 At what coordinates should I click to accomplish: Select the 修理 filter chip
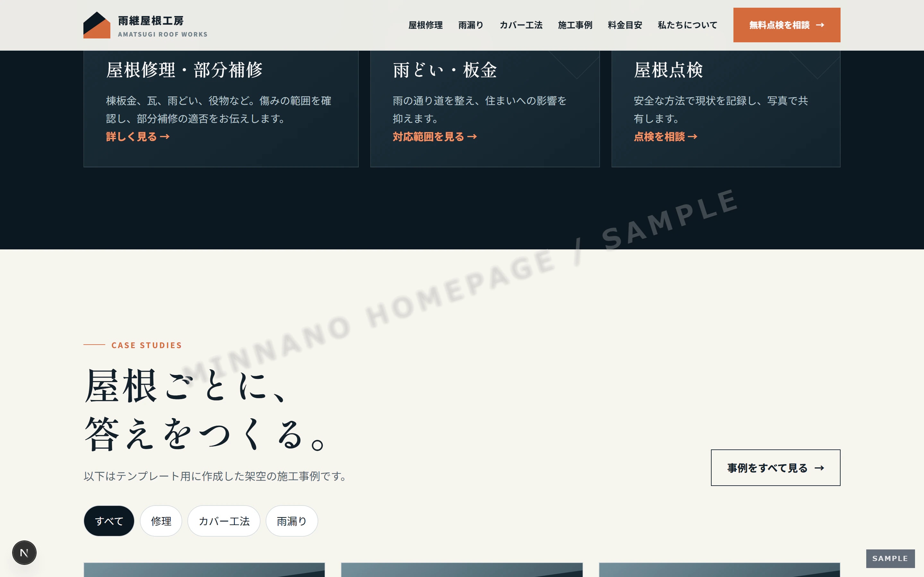tap(161, 521)
